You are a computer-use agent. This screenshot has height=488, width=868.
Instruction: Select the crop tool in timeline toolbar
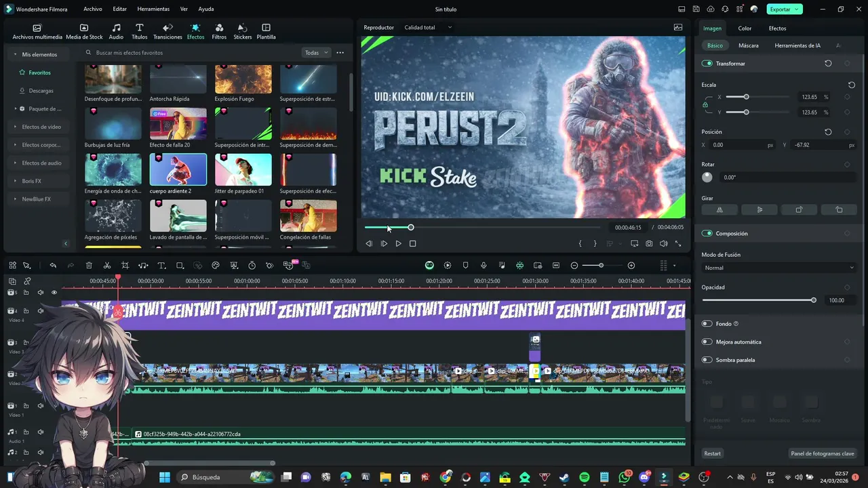coord(125,266)
